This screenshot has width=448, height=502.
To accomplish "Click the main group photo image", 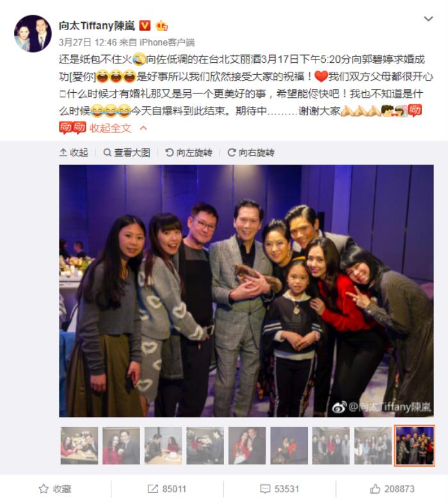I will pos(246,291).
